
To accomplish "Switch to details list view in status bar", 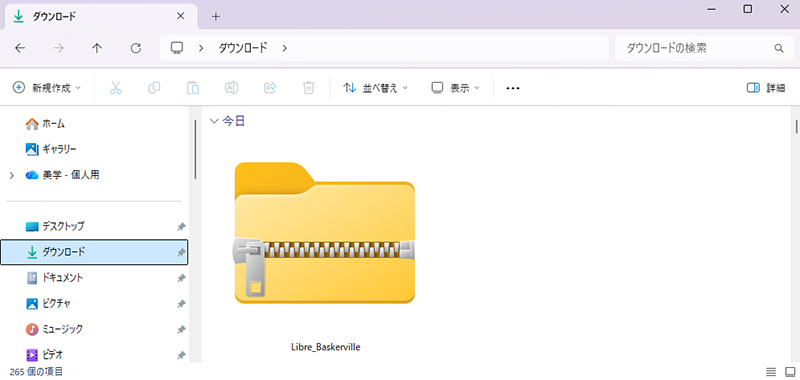I will click(x=771, y=372).
